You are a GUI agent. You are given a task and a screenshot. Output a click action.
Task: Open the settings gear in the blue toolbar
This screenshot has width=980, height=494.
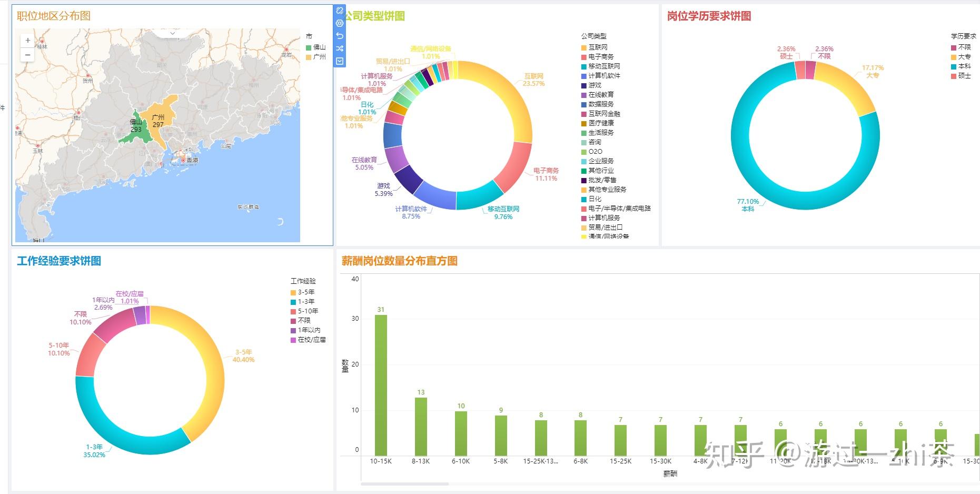pyautogui.click(x=340, y=22)
